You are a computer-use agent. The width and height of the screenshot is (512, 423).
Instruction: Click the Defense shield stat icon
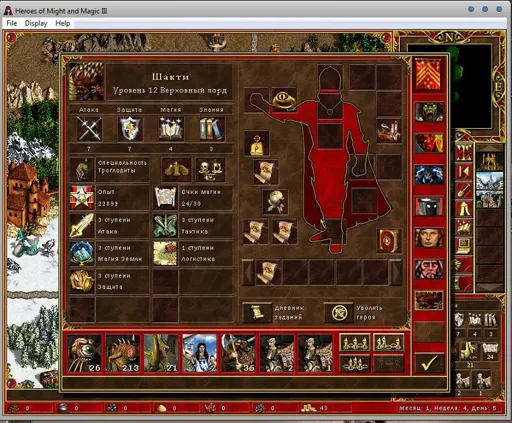(130, 129)
